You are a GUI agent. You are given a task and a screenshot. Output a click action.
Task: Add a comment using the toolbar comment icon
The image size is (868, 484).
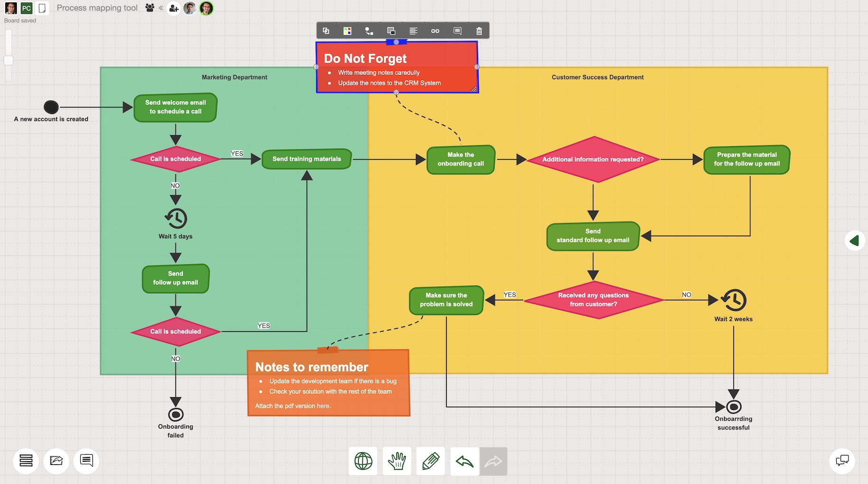pyautogui.click(x=457, y=31)
